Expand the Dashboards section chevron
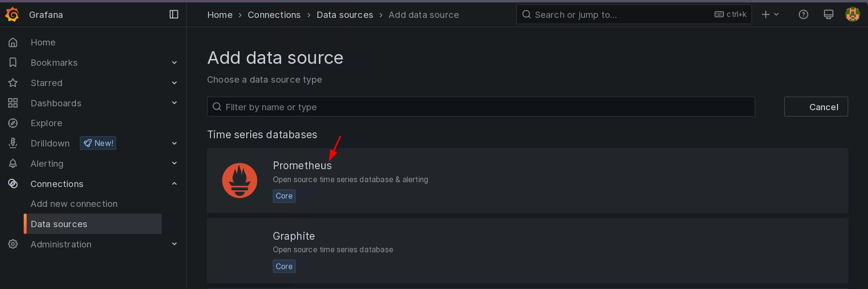The image size is (868, 289). (x=174, y=103)
